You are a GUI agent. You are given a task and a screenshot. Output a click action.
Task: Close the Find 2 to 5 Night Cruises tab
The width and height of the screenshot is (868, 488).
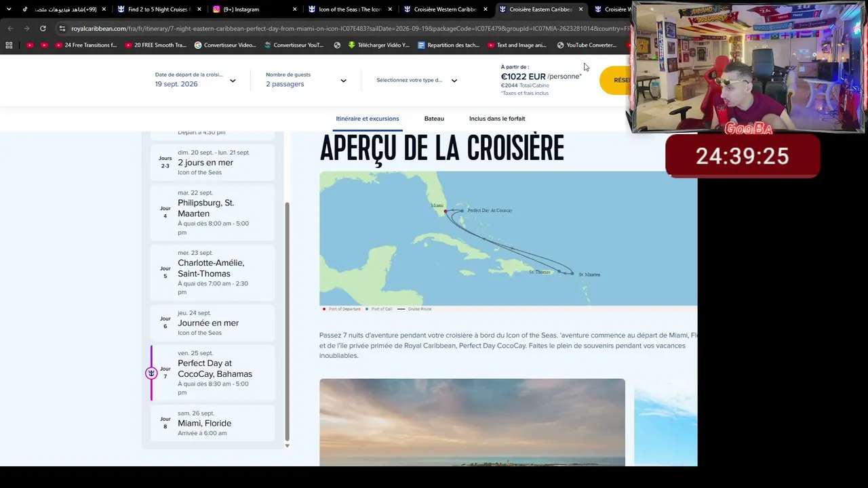[199, 9]
